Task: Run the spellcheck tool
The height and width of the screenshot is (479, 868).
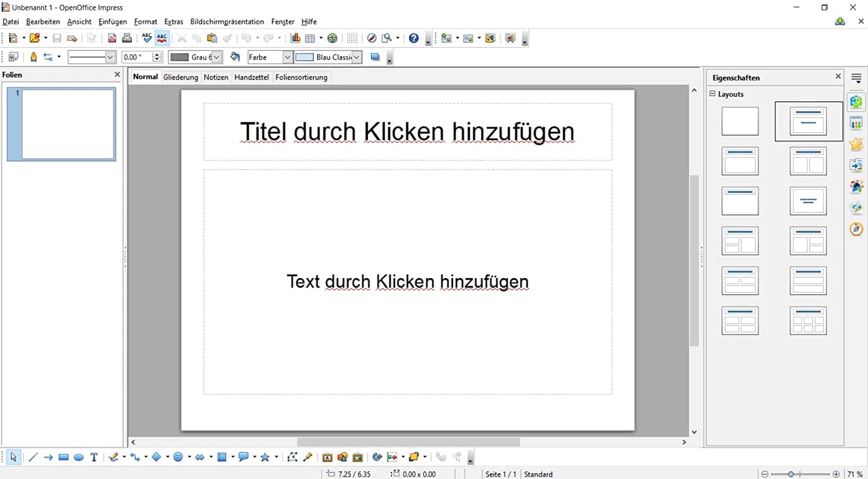Action: (x=146, y=38)
